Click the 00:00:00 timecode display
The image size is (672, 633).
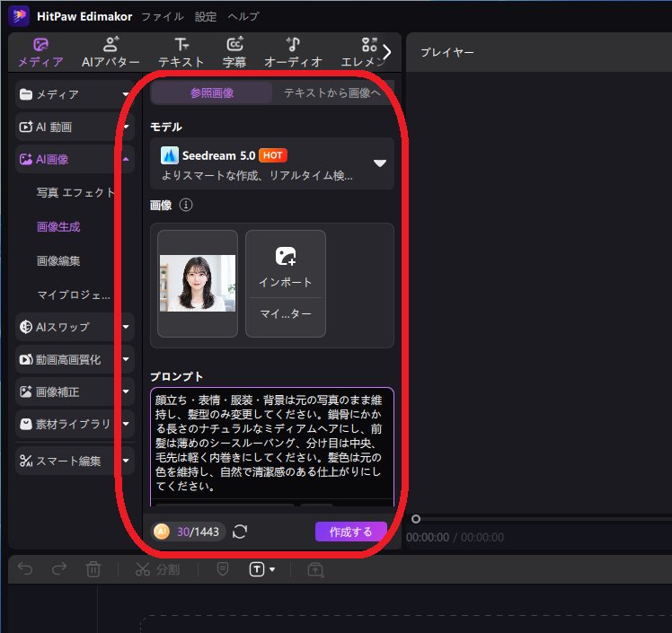tap(428, 538)
